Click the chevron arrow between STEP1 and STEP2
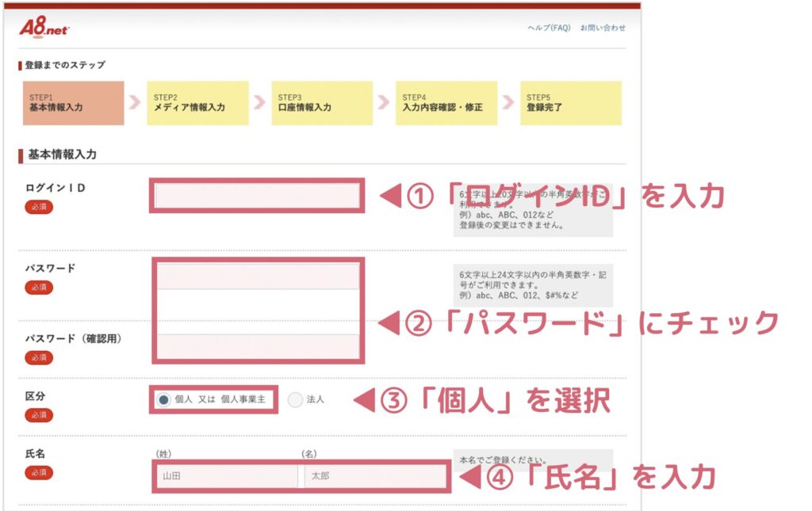The height and width of the screenshot is (511, 812). click(x=135, y=103)
